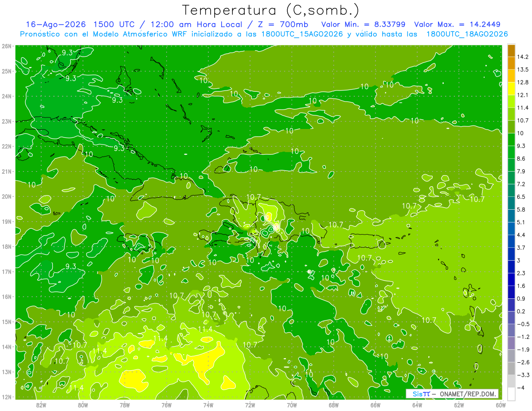
Task: Click the '78W' longitude axis label
Action: (125, 404)
